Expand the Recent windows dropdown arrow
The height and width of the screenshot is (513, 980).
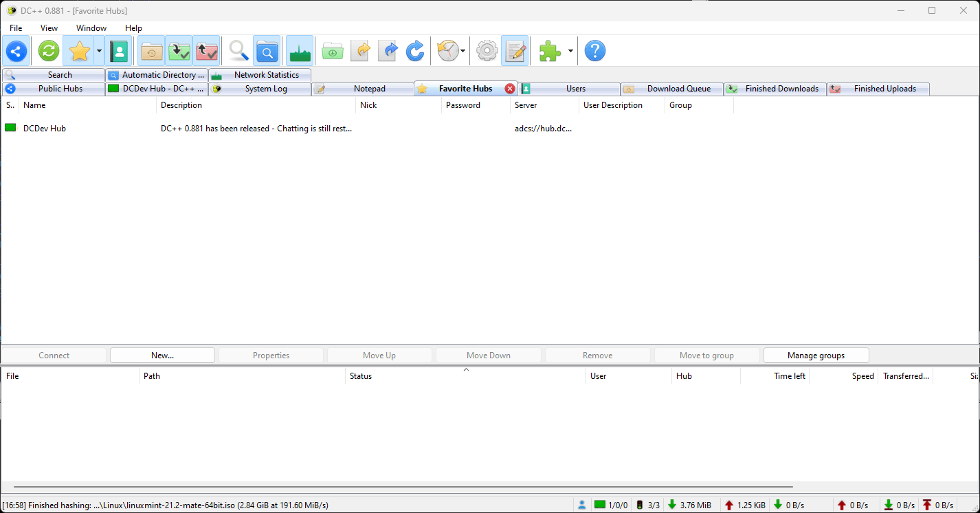pyautogui.click(x=463, y=51)
